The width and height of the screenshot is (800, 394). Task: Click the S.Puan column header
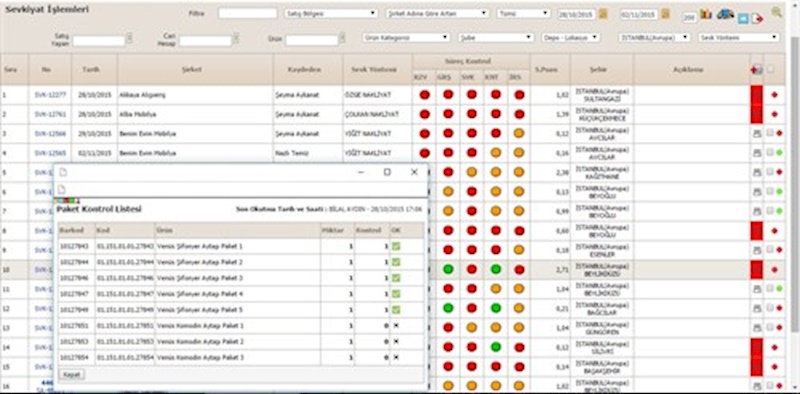coord(550,69)
